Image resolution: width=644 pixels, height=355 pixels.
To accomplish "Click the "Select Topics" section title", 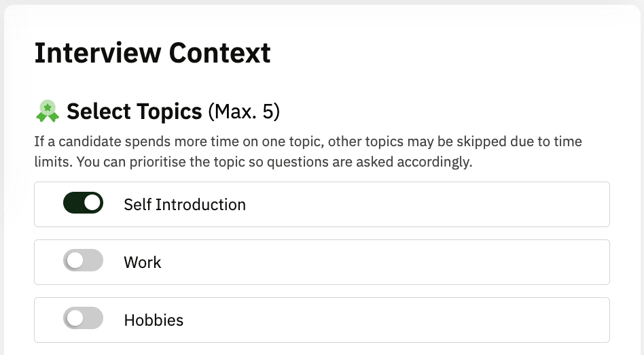I will (135, 111).
